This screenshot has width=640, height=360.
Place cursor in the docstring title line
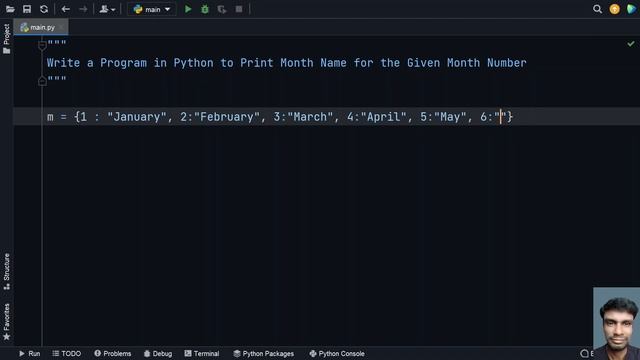pos(287,63)
